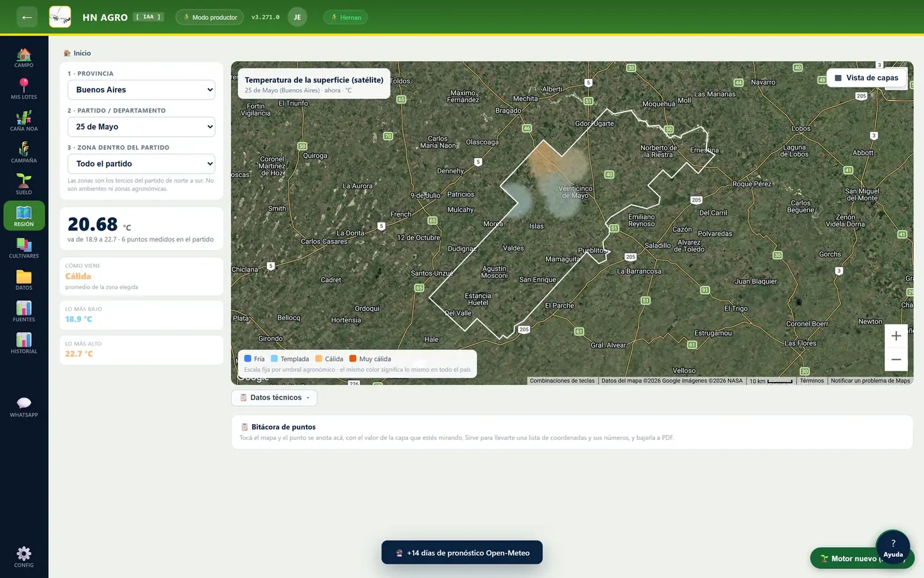
Task: Open the Datos folder in the sidebar
Action: click(24, 279)
